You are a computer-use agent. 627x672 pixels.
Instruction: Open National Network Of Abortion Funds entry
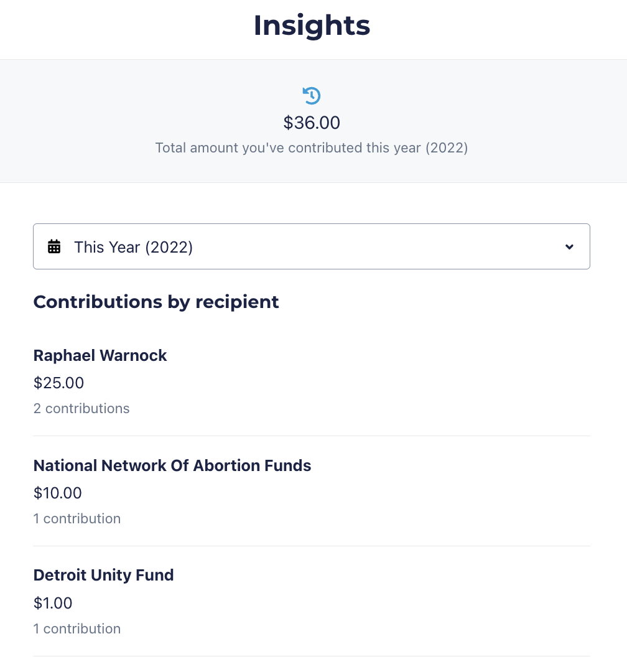pos(172,465)
